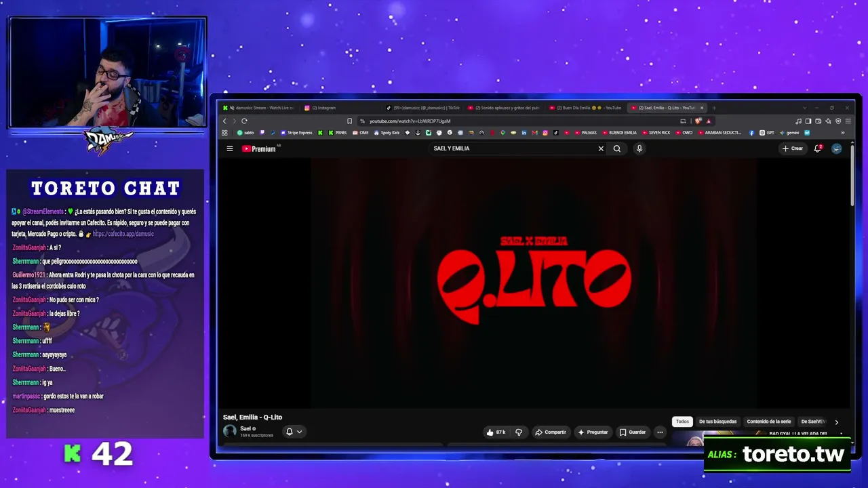Open the PALMAS bookmark

click(585, 133)
